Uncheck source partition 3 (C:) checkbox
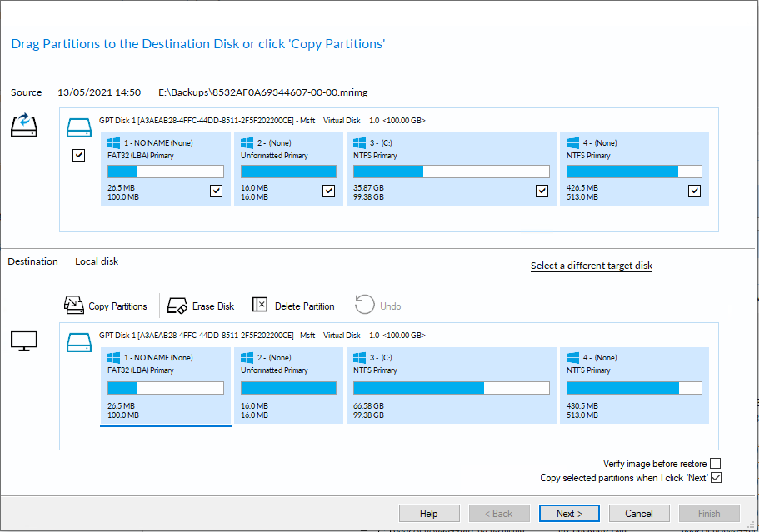This screenshot has height=532, width=759. (542, 191)
